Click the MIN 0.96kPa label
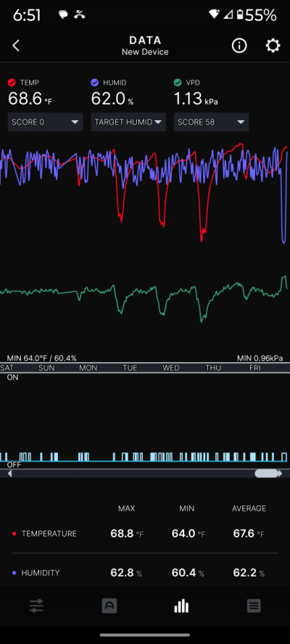The width and height of the screenshot is (290, 644). [260, 359]
